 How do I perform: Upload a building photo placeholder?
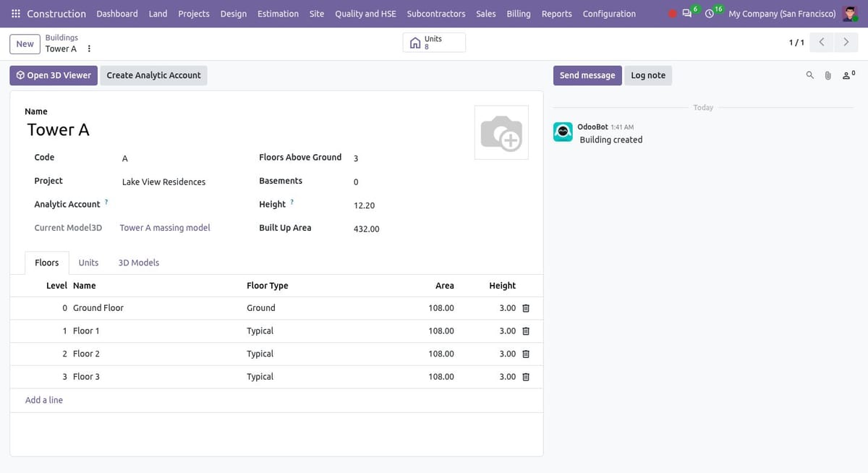click(501, 132)
